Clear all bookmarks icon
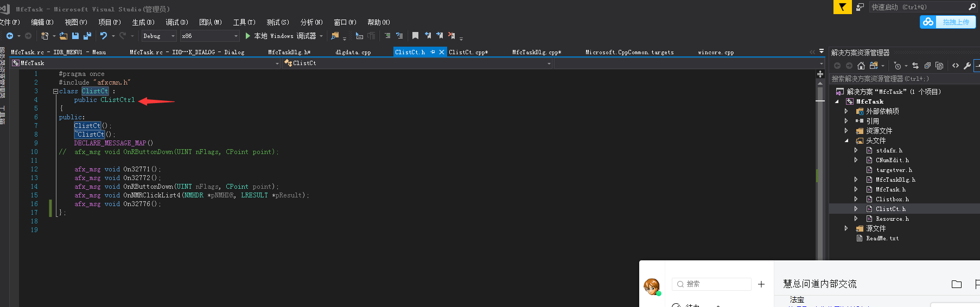 pyautogui.click(x=451, y=36)
